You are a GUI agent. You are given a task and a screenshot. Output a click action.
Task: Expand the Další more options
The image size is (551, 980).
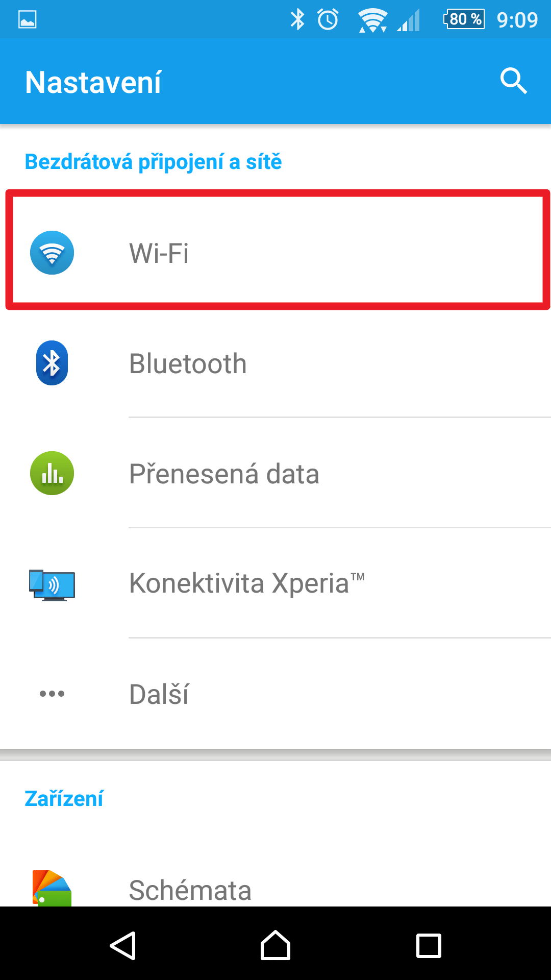click(275, 694)
